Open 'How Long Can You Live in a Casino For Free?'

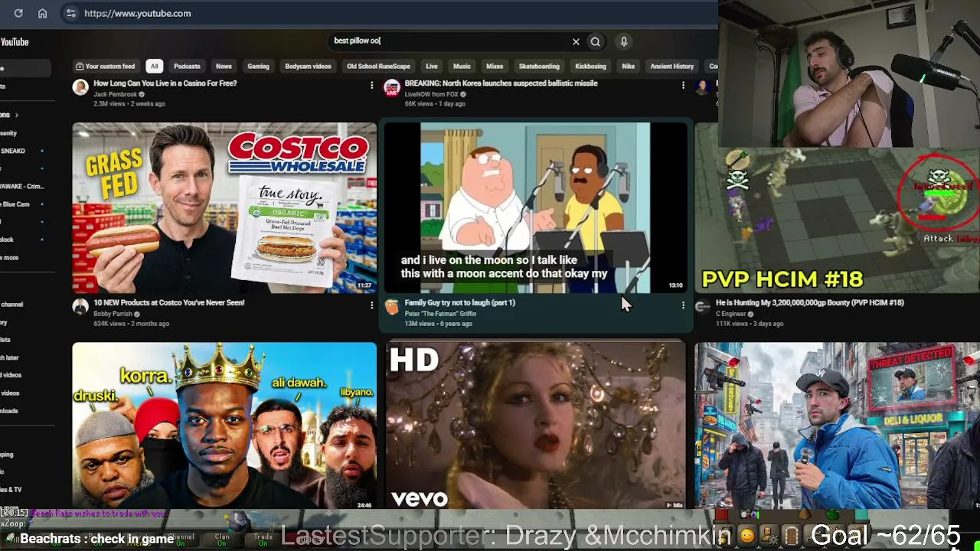[x=165, y=83]
